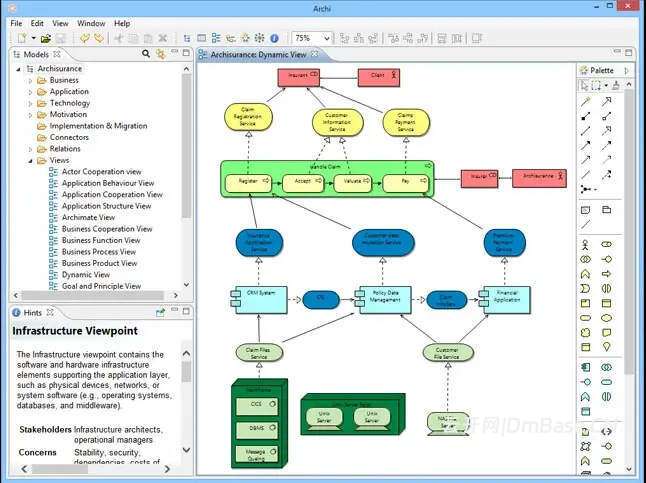Expand the Technology folder
This screenshot has width=646, height=483.
[x=30, y=104]
